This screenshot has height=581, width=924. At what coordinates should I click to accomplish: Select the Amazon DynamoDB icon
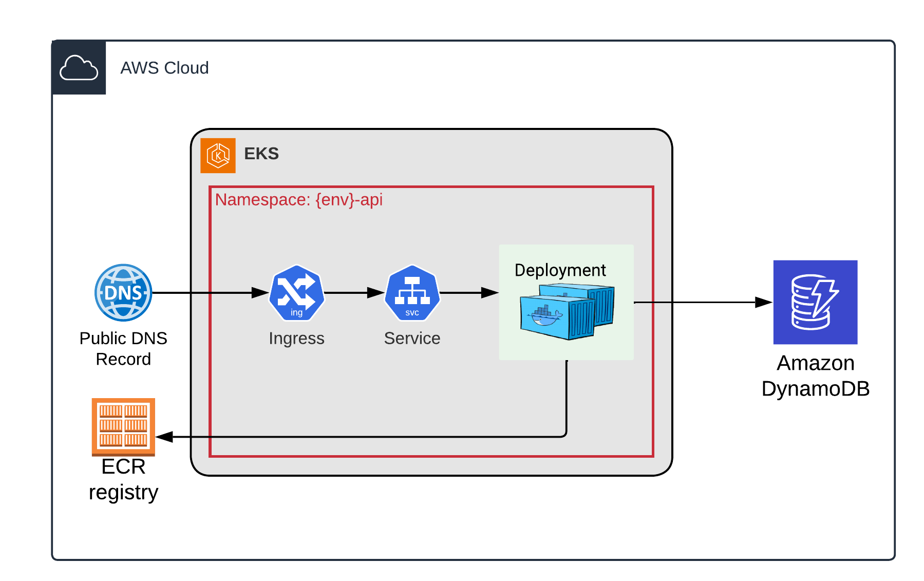point(816,302)
